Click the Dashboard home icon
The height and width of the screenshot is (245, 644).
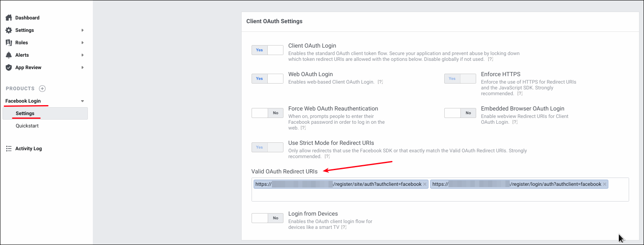pyautogui.click(x=9, y=18)
